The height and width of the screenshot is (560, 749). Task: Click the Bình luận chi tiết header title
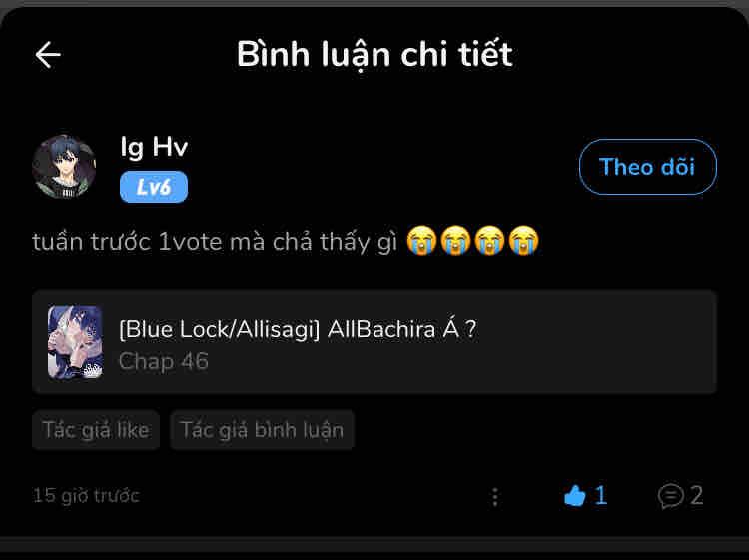(x=374, y=55)
